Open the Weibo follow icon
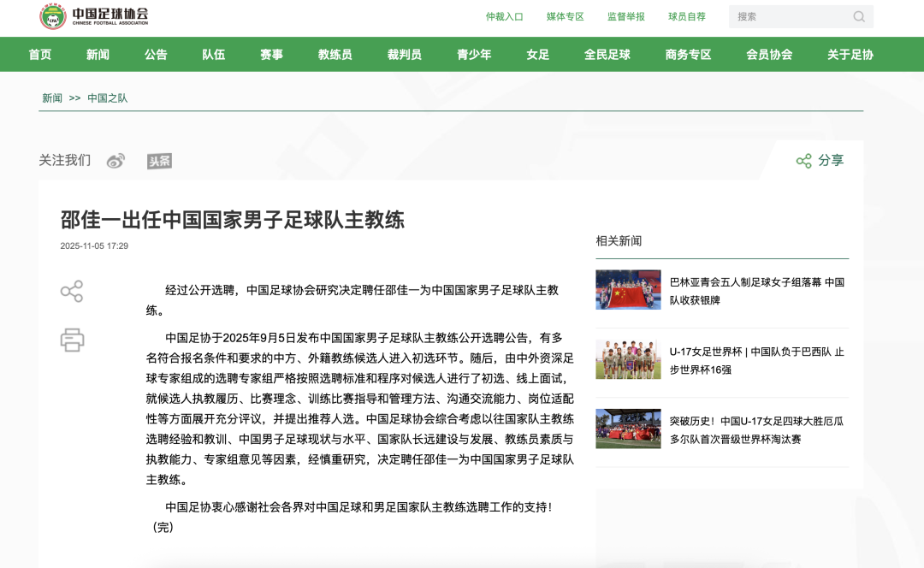The image size is (924, 568). (x=115, y=161)
